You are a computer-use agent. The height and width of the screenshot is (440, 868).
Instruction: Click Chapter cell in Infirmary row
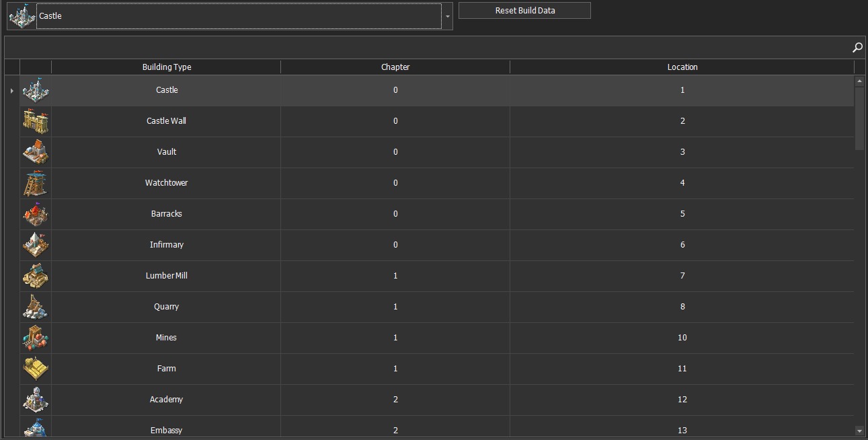(x=395, y=245)
